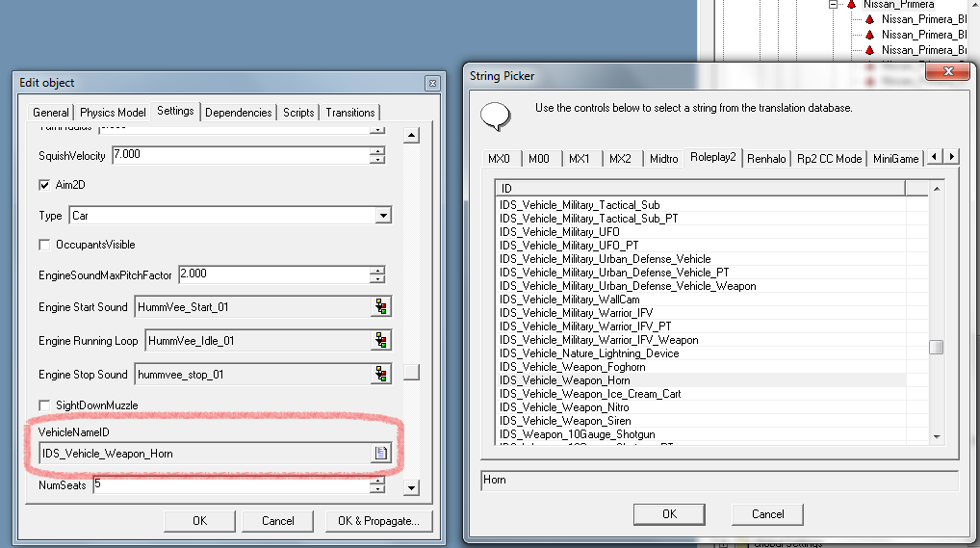Switch to the Renhalo tab
This screenshot has height=548, width=980.
pyautogui.click(x=766, y=158)
